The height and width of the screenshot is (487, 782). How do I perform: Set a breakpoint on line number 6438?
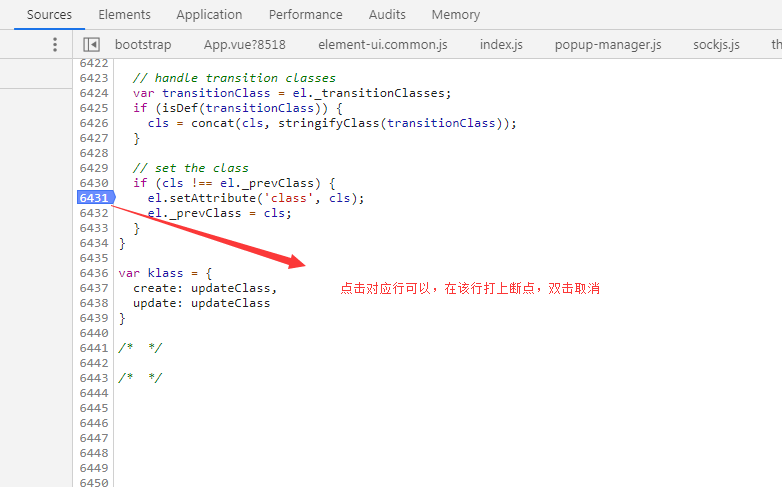click(x=94, y=303)
